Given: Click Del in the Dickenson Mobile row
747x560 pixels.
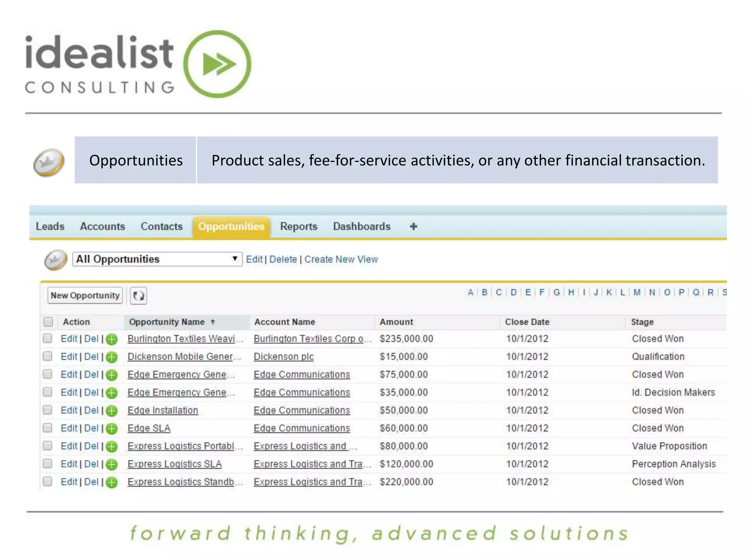Looking at the screenshot, I should click(91, 357).
